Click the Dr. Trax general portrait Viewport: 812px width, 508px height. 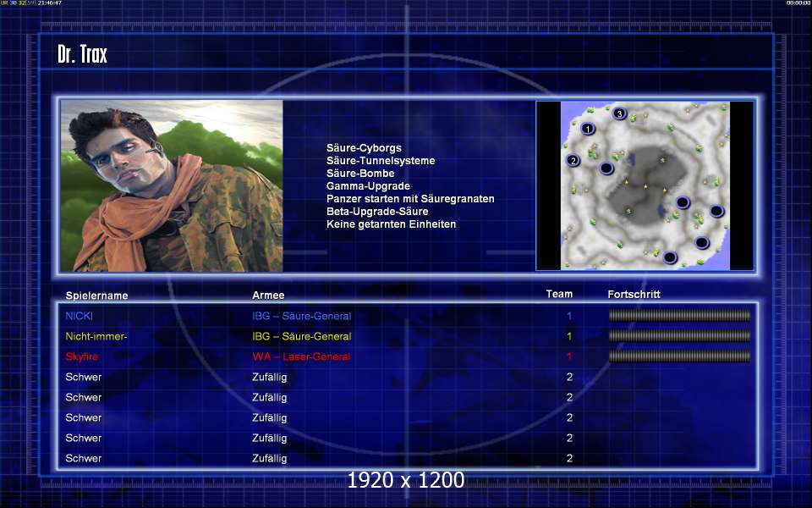coord(172,185)
